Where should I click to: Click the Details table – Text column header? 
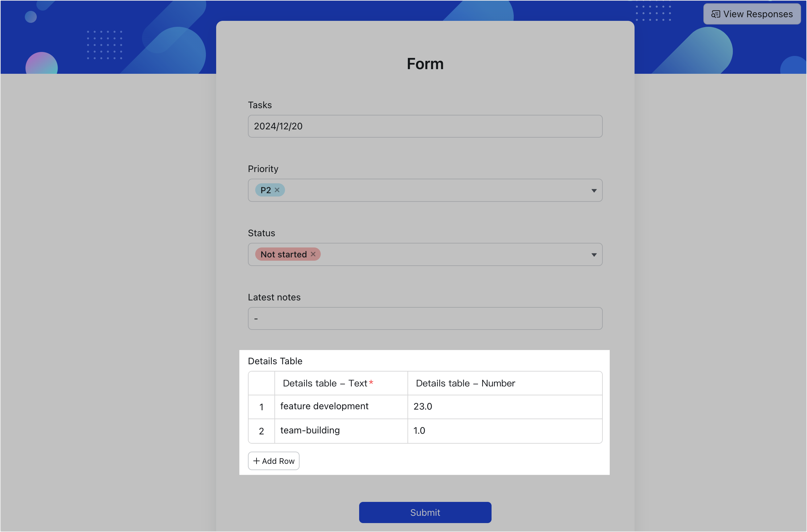click(341, 383)
